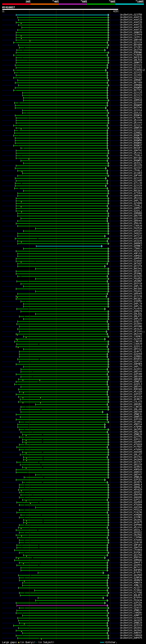This screenshot has height=644, width=146.
Task: Open hit UniRef100_Q4TZT3
Action: tap(131, 236)
